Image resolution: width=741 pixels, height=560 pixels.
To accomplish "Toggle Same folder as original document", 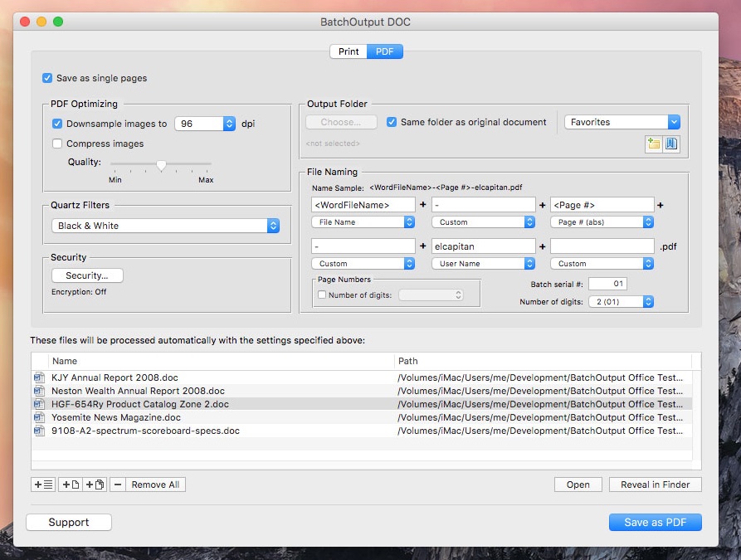I will [x=392, y=122].
